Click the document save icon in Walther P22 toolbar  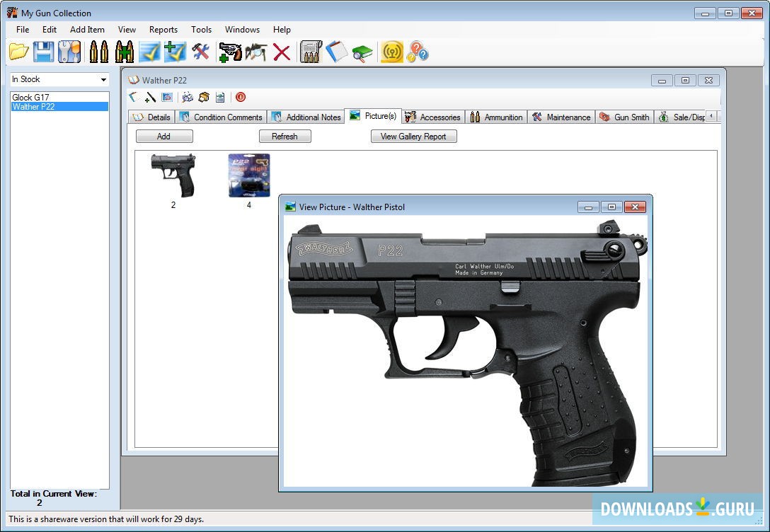[x=220, y=97]
